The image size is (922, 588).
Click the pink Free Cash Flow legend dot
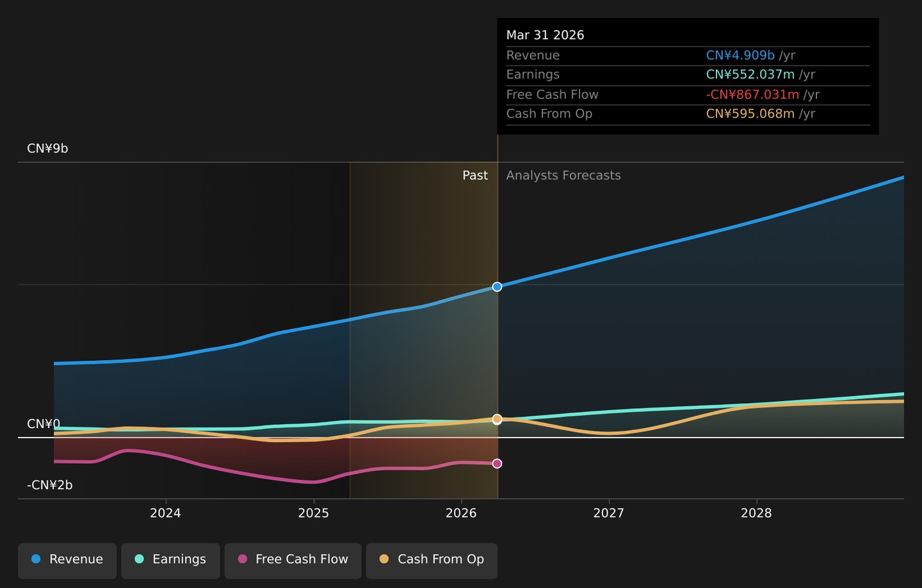(242, 559)
